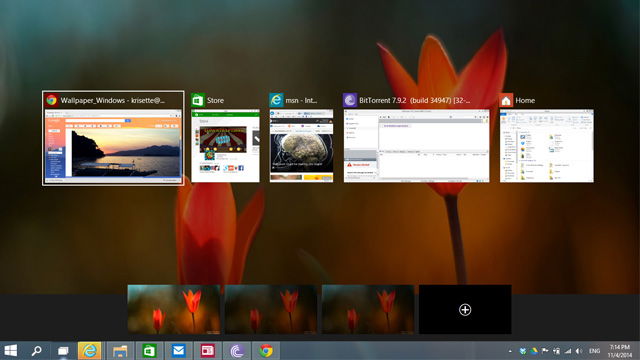640x360 pixels.
Task: Open the Mail app taskbar icon
Action: click(x=178, y=351)
